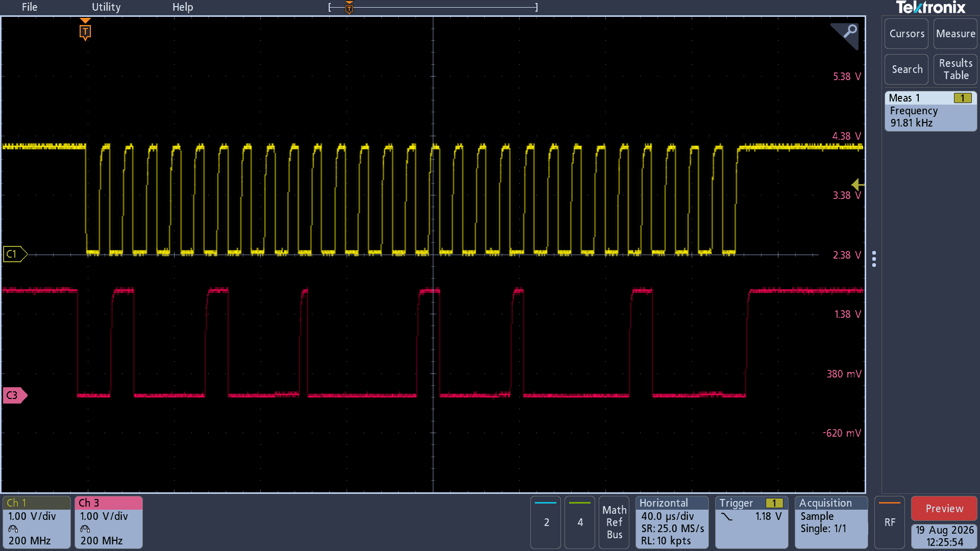Click the Ch 1 1.00 V/div value
Viewport: 980px width, 551px height.
[x=32, y=516]
